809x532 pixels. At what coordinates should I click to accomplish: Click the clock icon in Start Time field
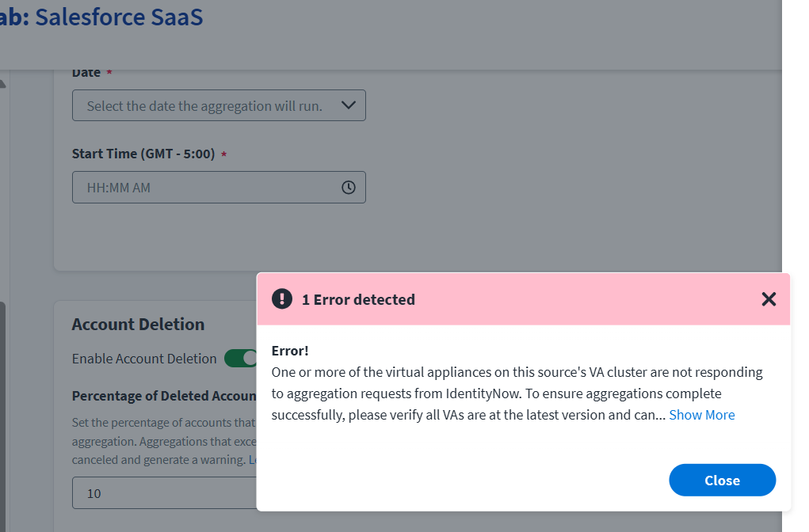349,188
